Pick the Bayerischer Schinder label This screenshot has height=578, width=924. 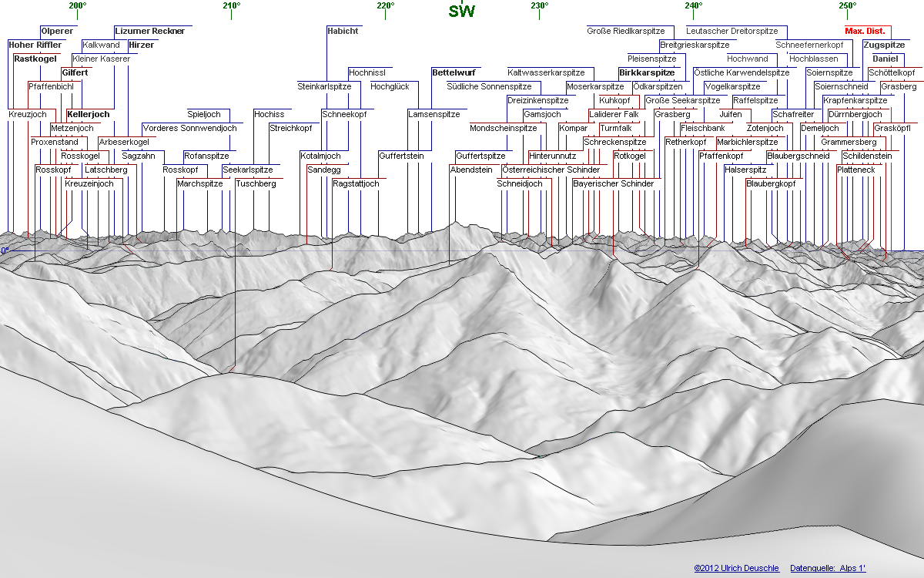[x=613, y=183]
